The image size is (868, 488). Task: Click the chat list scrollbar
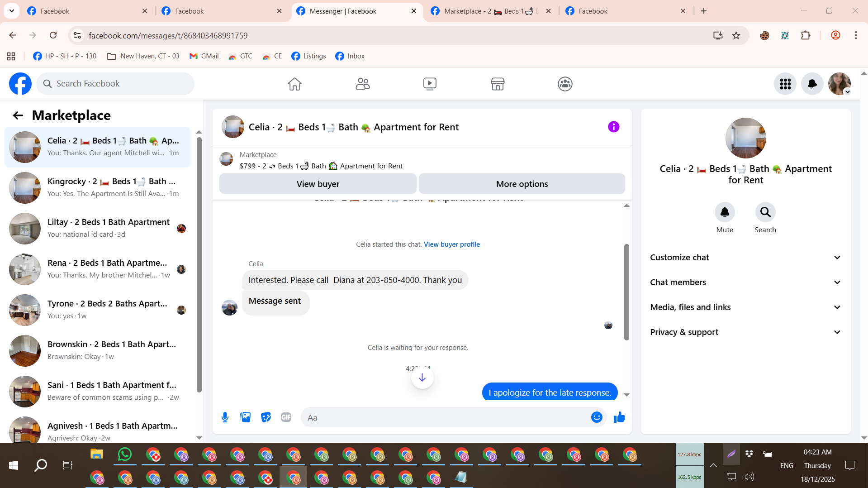[199, 264]
